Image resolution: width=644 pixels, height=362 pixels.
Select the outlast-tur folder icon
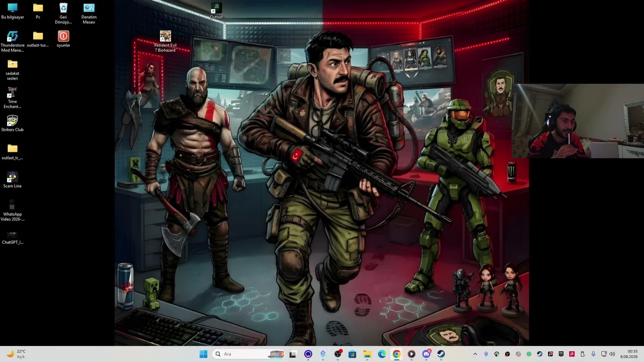point(38,39)
